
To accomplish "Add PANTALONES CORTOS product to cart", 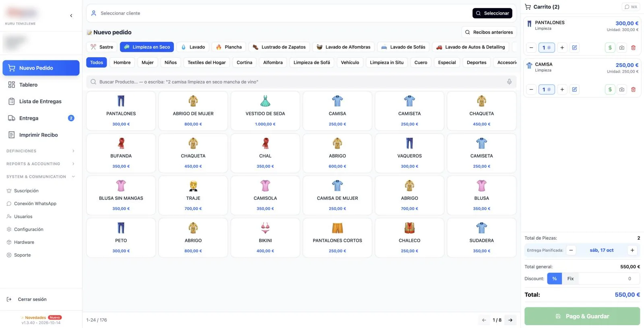I will [x=337, y=238].
